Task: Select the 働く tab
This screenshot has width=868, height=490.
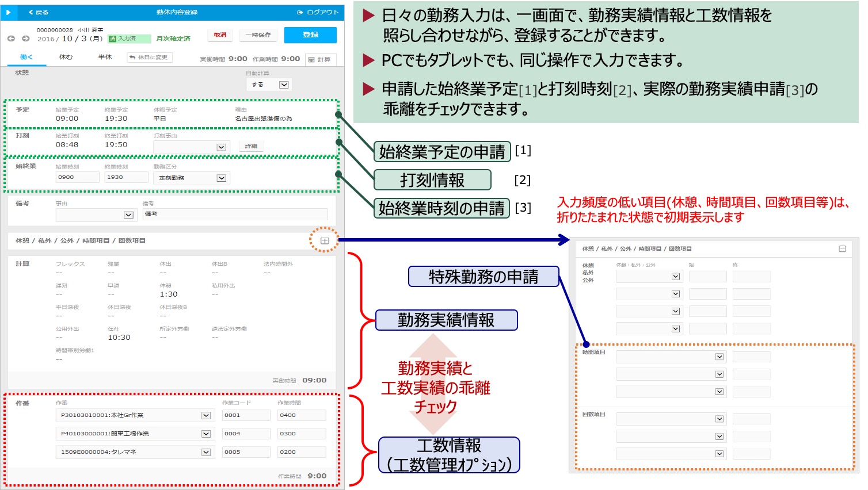Action: point(26,57)
